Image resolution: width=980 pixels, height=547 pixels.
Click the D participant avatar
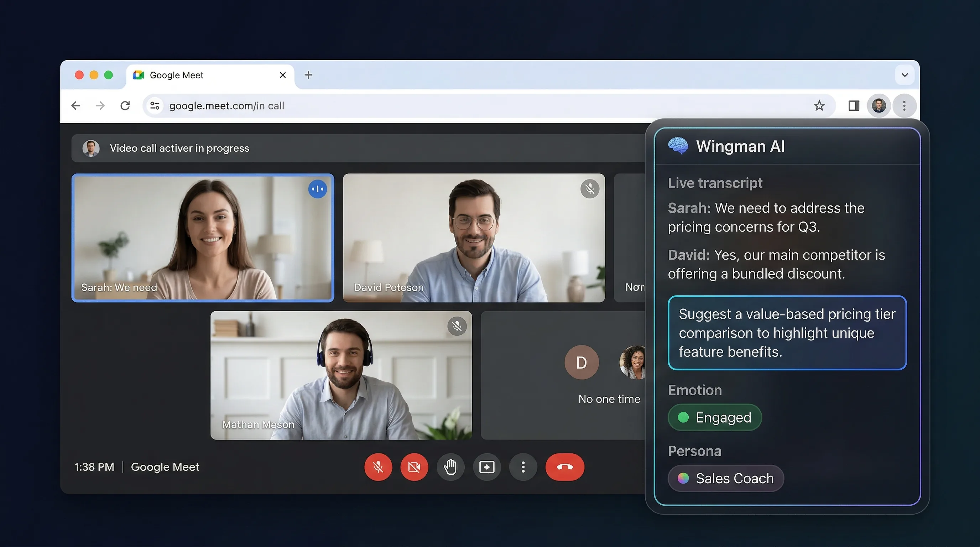pos(581,362)
